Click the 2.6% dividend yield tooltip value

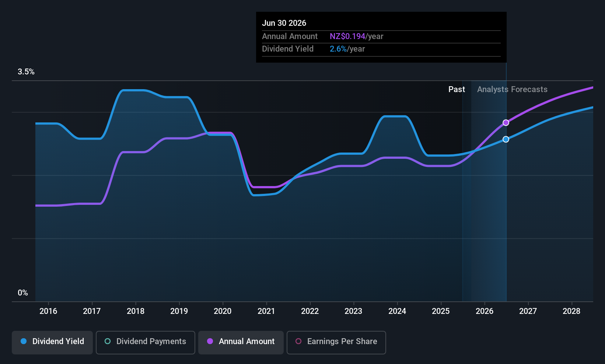(338, 49)
